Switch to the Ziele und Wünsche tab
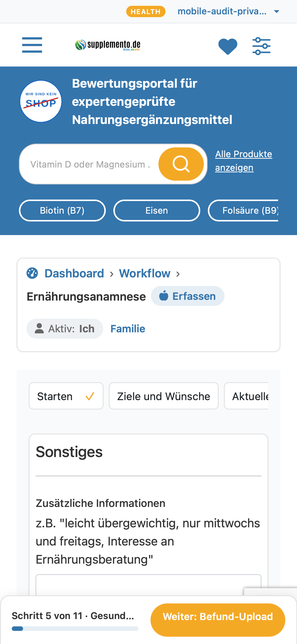The image size is (297, 644). pos(164,396)
